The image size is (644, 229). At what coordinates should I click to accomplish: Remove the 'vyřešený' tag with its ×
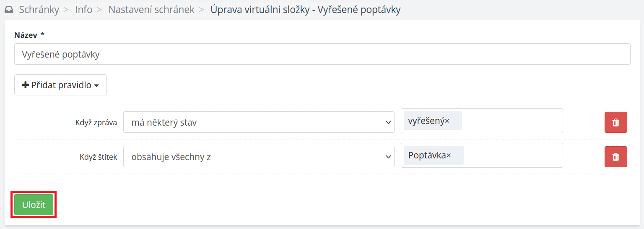click(x=447, y=121)
